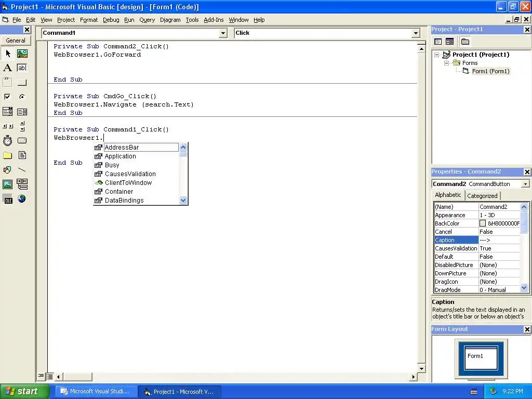
Task: Click the Windows start button
Action: click(25, 392)
